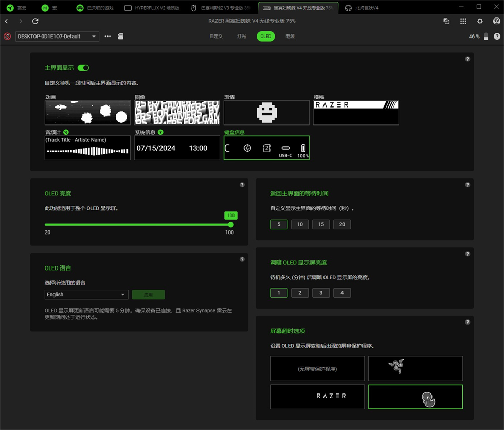Open the profile more options (three dots)
This screenshot has width=504, height=430.
coord(107,37)
